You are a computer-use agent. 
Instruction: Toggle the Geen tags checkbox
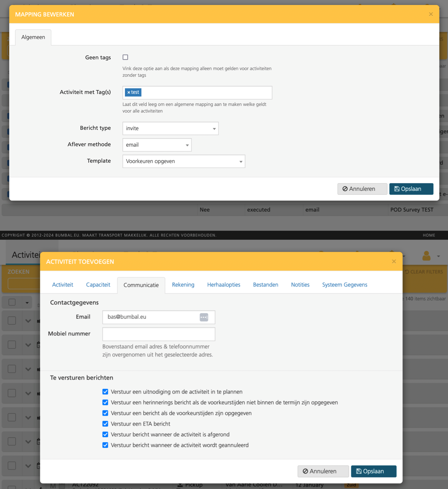[125, 57]
